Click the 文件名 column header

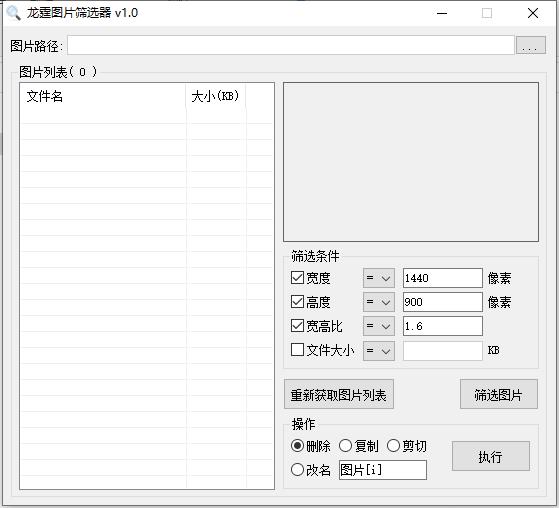coord(103,96)
